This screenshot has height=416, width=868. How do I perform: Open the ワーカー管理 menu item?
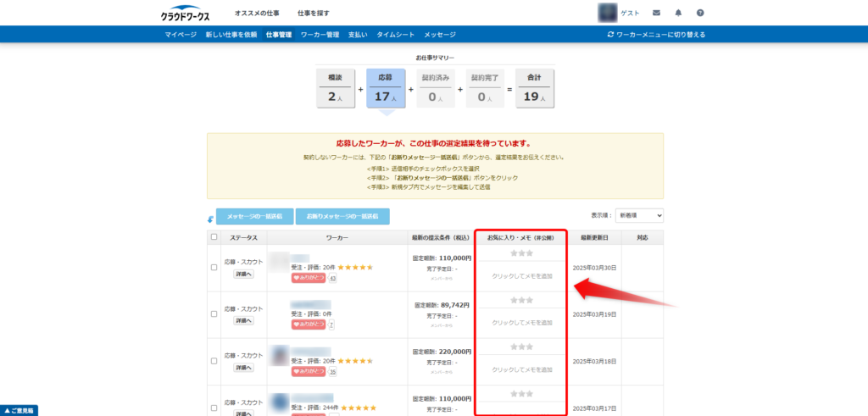pyautogui.click(x=320, y=35)
